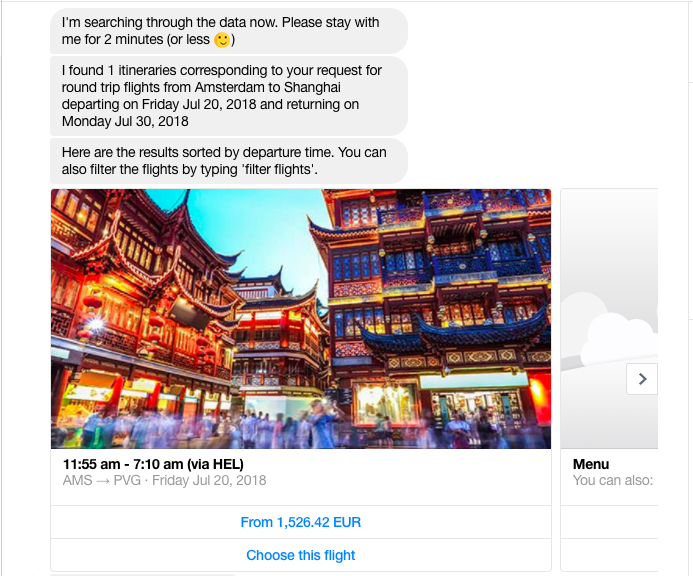Image resolution: width=693 pixels, height=576 pixels.
Task: Click the grey Menu card header image
Action: [x=609, y=319]
